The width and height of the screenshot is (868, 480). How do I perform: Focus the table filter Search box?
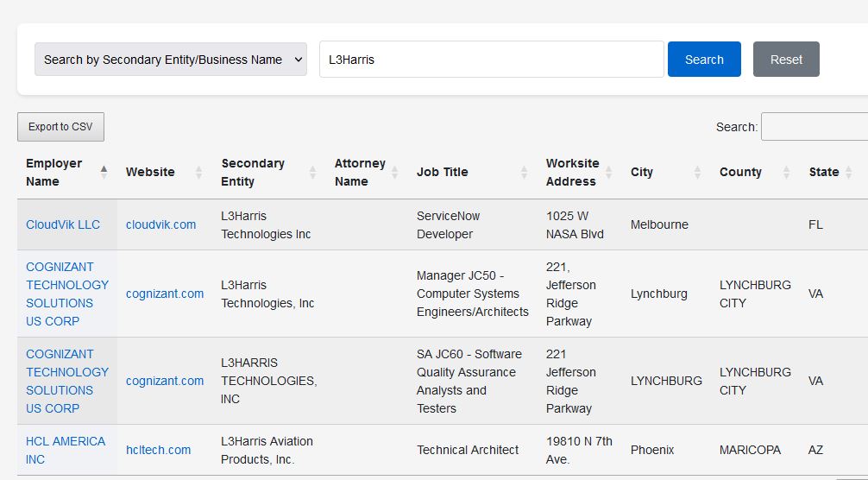coord(815,127)
